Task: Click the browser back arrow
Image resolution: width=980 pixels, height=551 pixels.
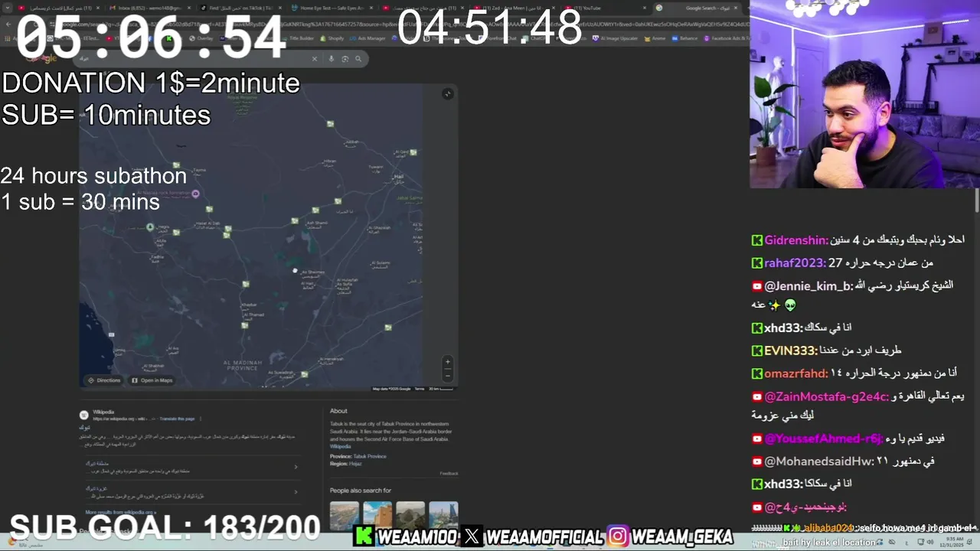Action: (8, 24)
